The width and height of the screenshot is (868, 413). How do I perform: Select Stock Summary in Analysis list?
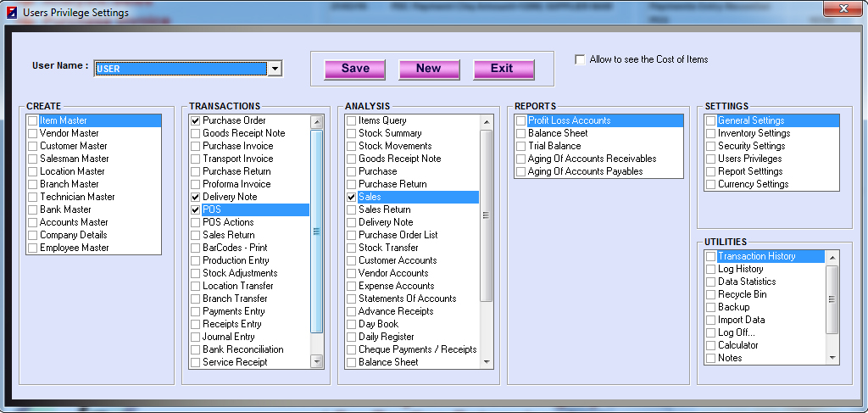pyautogui.click(x=390, y=133)
